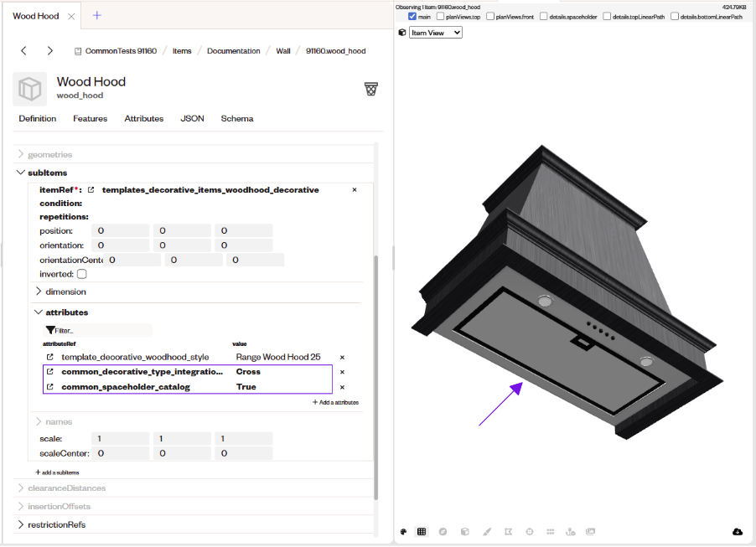Open link icon for template_decorative_woodhood_style

[x=49, y=357]
